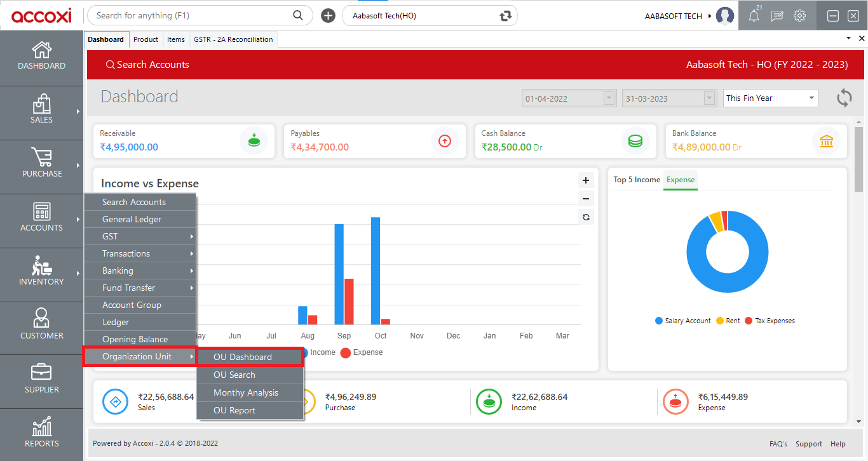Open the This Fin Year dropdown
This screenshot has height=461, width=868.
click(x=770, y=98)
